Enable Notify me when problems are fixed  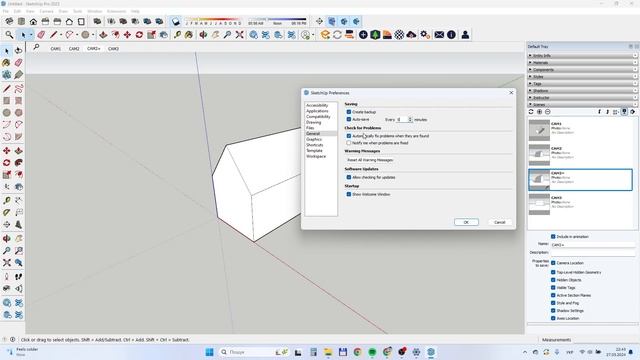pos(349,143)
